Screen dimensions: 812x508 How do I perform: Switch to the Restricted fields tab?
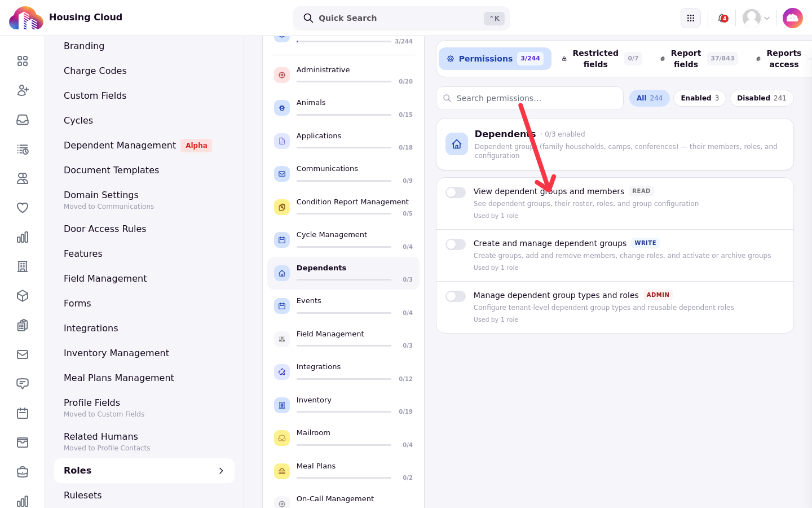(601, 59)
